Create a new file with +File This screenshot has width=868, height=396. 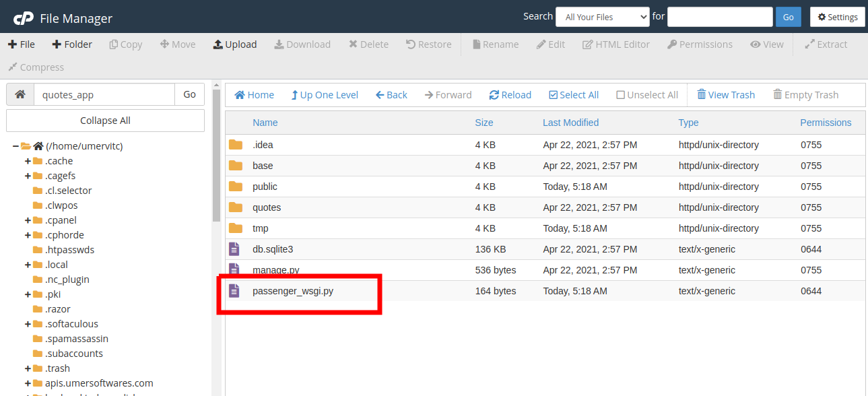pyautogui.click(x=22, y=44)
